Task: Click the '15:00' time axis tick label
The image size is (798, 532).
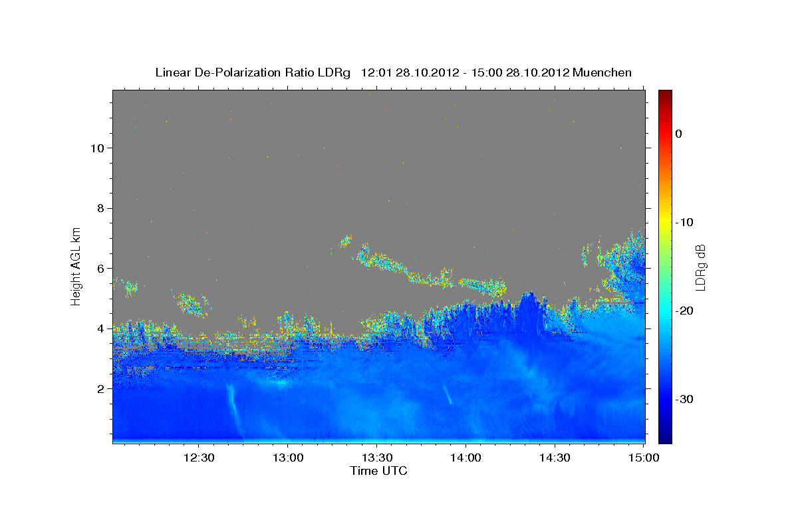Action: 643,458
